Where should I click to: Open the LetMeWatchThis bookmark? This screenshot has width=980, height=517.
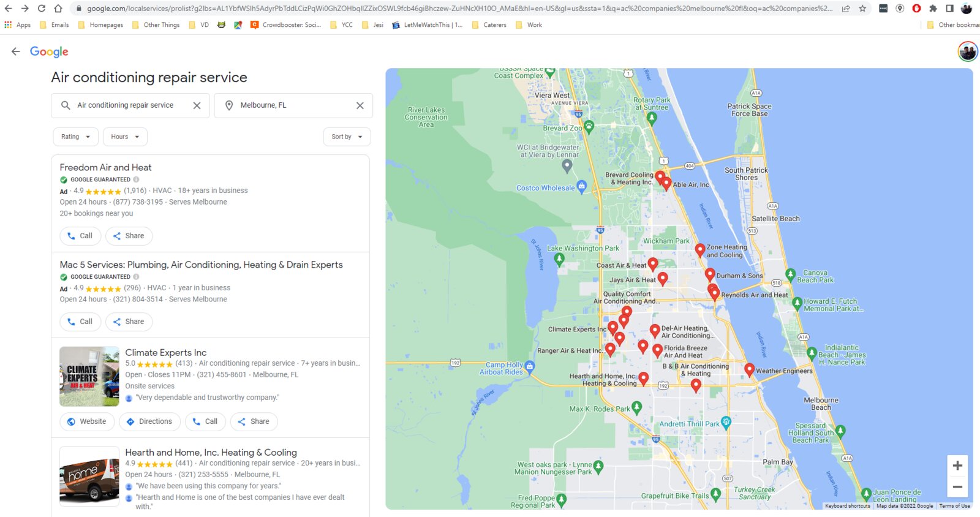tap(428, 25)
